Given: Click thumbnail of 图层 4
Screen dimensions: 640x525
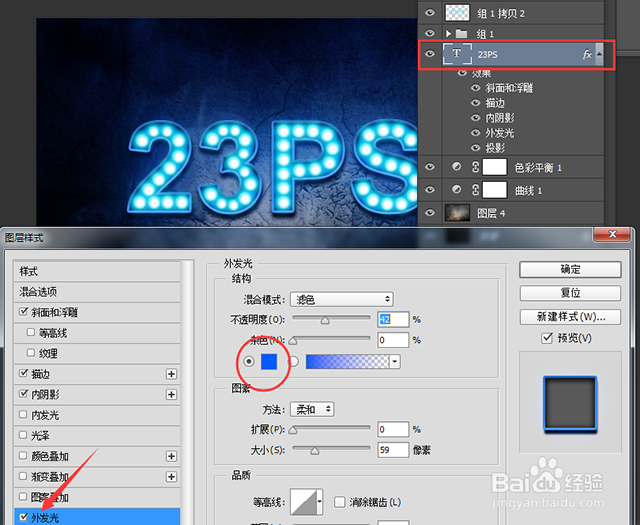Looking at the screenshot, I should click(457, 213).
